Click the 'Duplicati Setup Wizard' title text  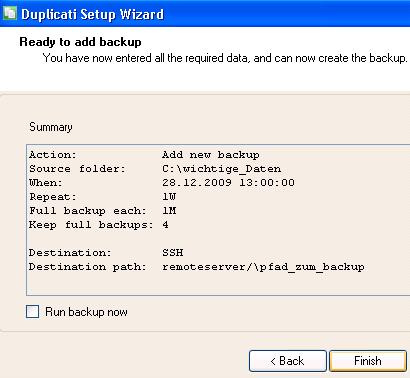click(92, 14)
